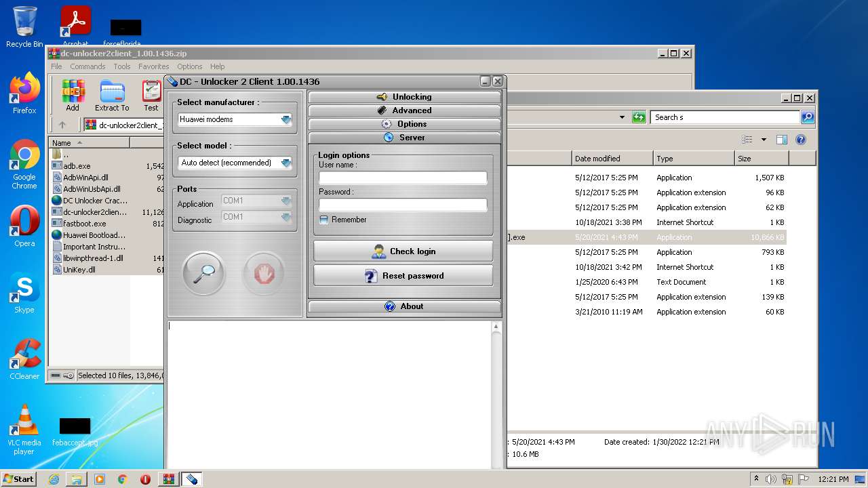Click Chrome icon in taskbar
868x488 pixels.
point(123,479)
